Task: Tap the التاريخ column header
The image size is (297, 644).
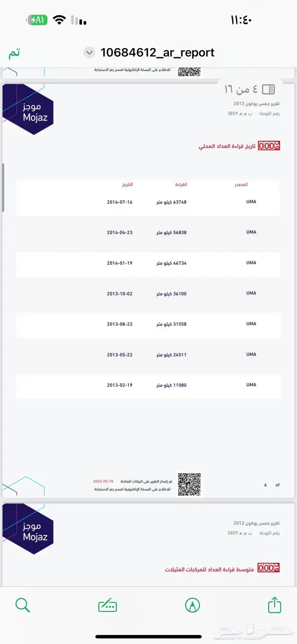Action: point(127,185)
